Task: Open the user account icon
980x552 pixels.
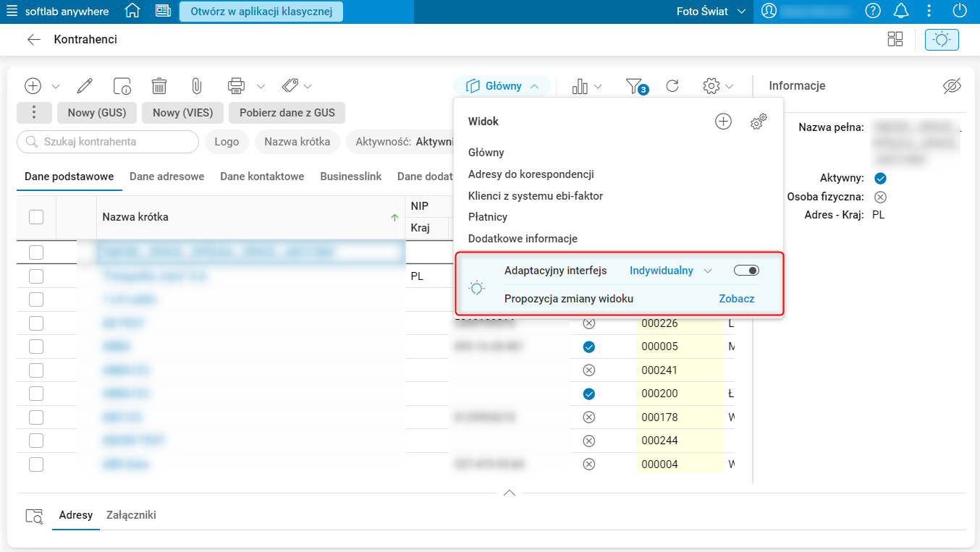Action: pyautogui.click(x=769, y=12)
